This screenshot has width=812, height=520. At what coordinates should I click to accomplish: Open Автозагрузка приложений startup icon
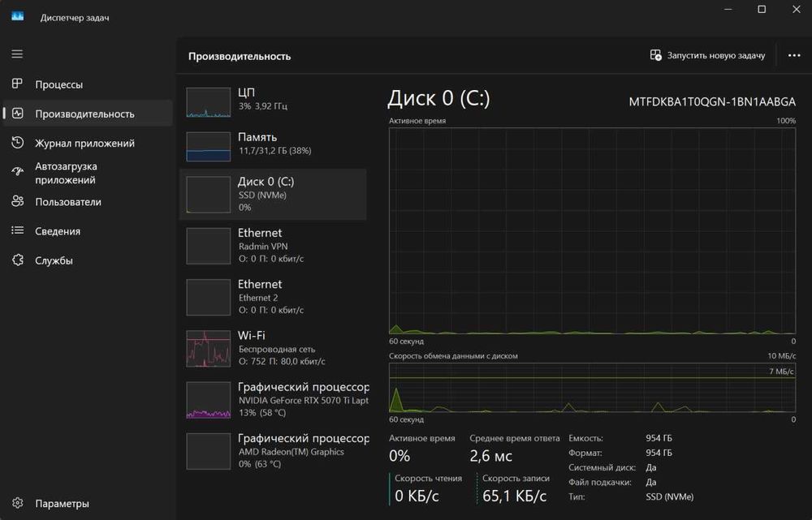pyautogui.click(x=17, y=172)
